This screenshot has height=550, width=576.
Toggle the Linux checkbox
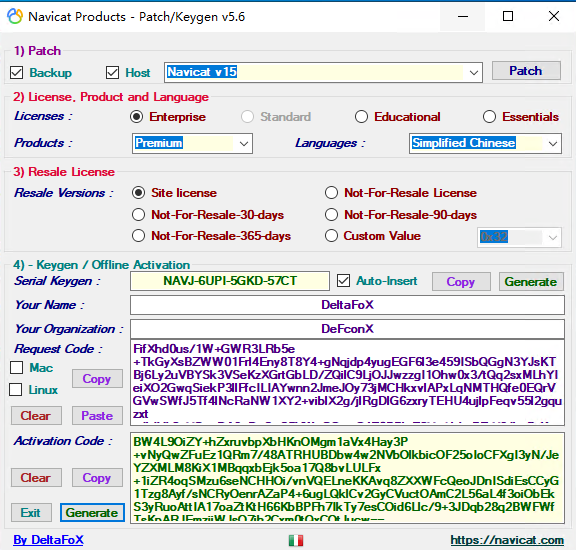(15, 389)
